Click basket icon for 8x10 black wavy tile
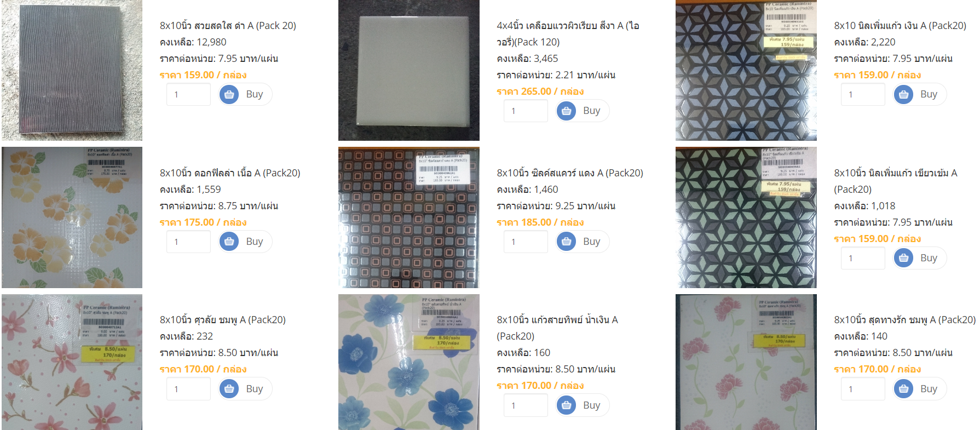Image resolution: width=980 pixels, height=430 pixels. 229,94
